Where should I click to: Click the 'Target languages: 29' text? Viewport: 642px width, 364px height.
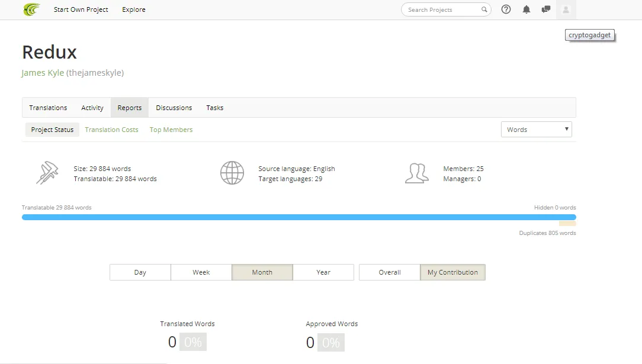(x=290, y=179)
